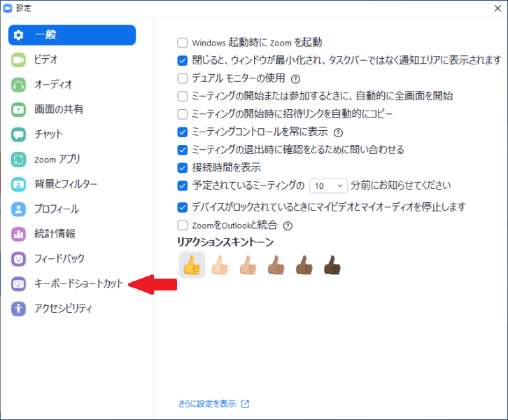The image size is (508, 420).
Task: Select the darkest thumbs-up skin tone
Action: 332,265
